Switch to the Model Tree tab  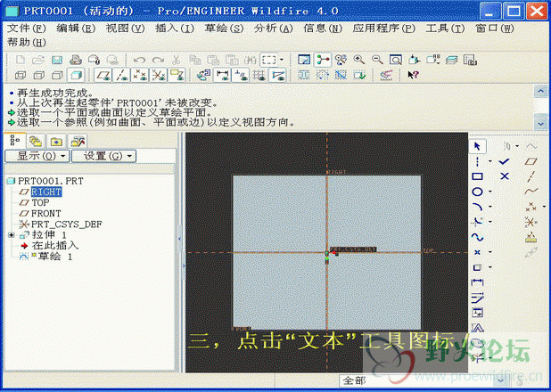15,141
